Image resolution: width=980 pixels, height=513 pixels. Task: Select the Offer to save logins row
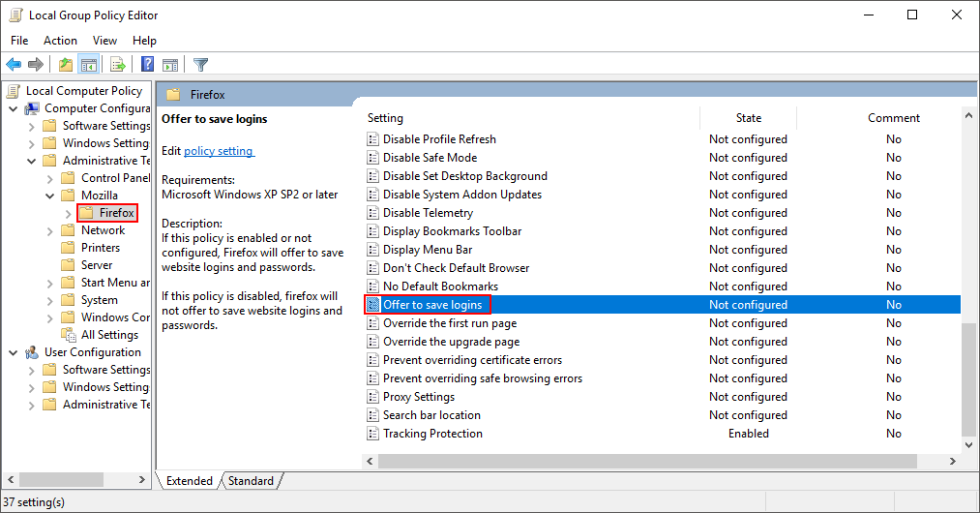tap(662, 305)
